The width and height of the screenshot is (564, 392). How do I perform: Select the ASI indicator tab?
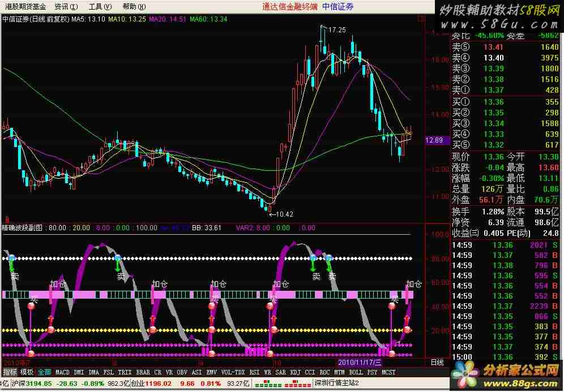click(x=196, y=372)
